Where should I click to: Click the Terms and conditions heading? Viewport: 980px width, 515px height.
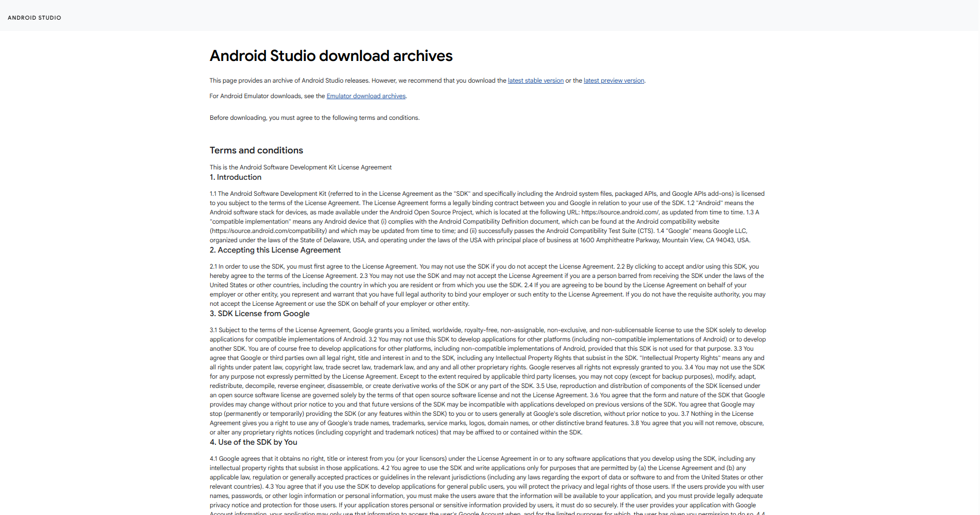(x=256, y=150)
